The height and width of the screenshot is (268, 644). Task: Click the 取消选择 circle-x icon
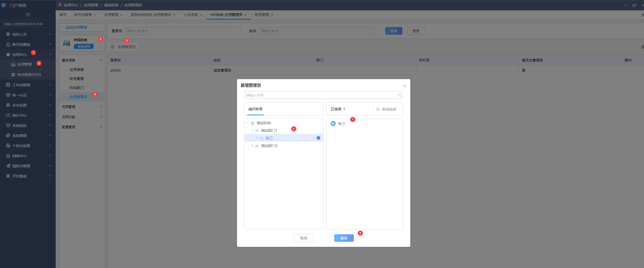click(x=378, y=109)
